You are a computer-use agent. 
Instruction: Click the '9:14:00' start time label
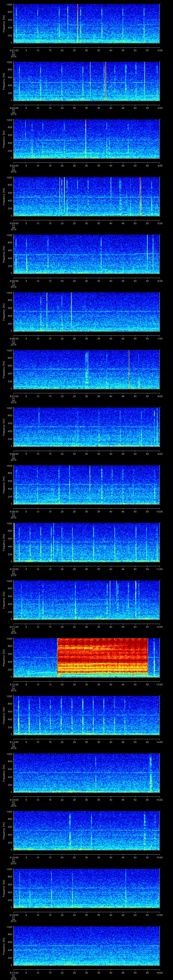[x=14, y=800]
